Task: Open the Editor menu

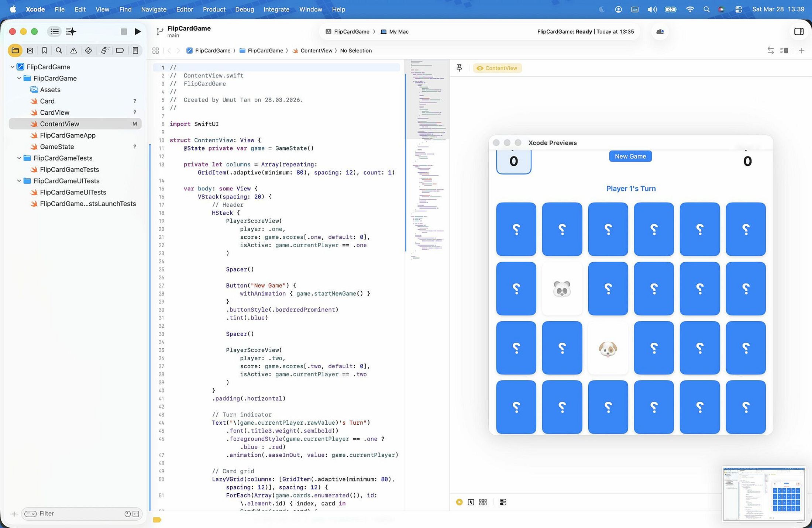Action: (x=185, y=9)
